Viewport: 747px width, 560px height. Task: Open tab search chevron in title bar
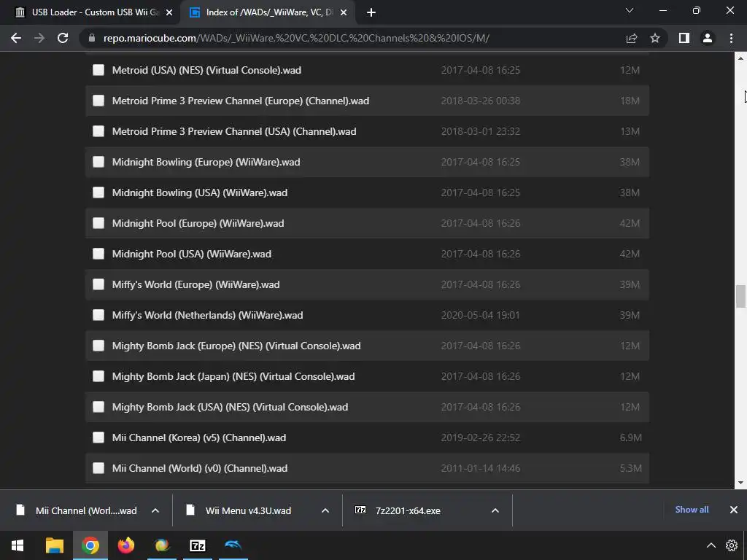tap(630, 10)
